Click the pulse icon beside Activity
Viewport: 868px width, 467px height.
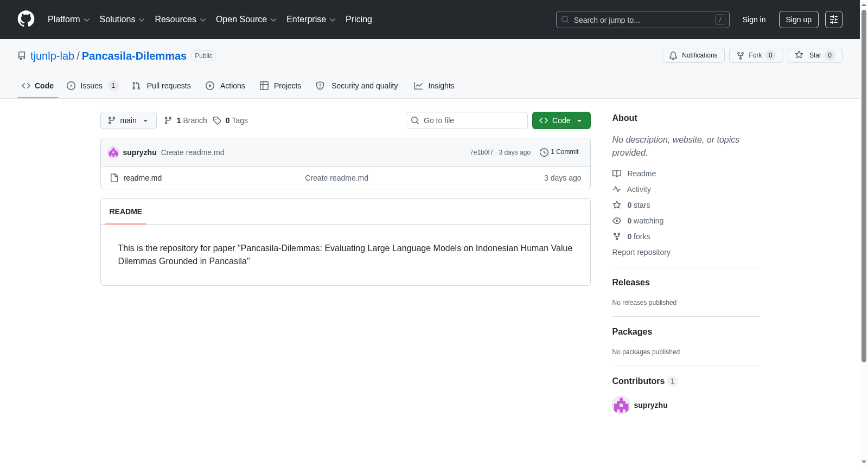tap(617, 189)
